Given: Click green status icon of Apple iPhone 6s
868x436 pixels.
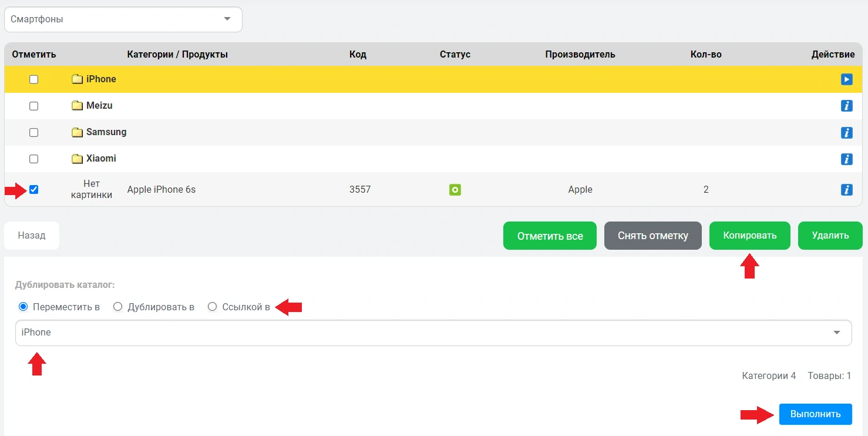Looking at the screenshot, I should click(x=455, y=189).
